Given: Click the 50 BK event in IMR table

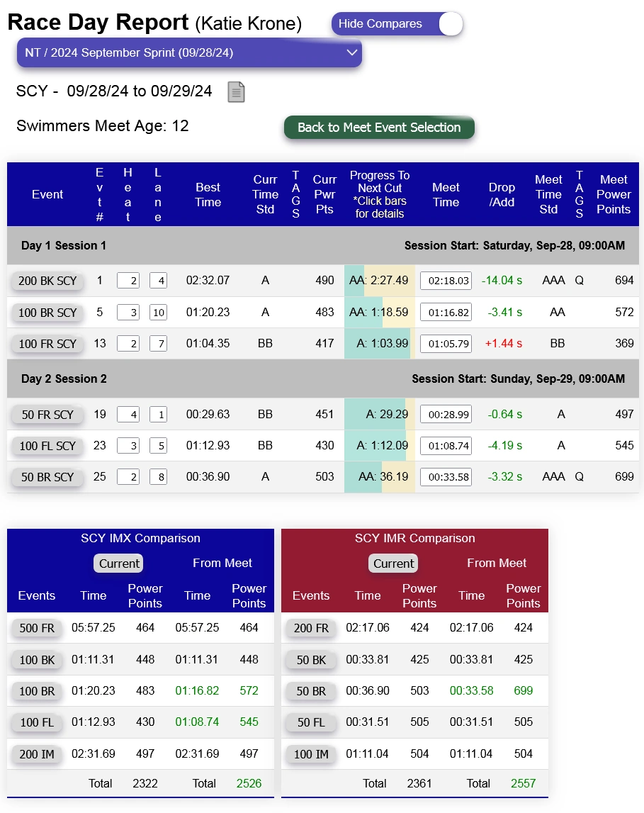Looking at the screenshot, I should point(311,660).
